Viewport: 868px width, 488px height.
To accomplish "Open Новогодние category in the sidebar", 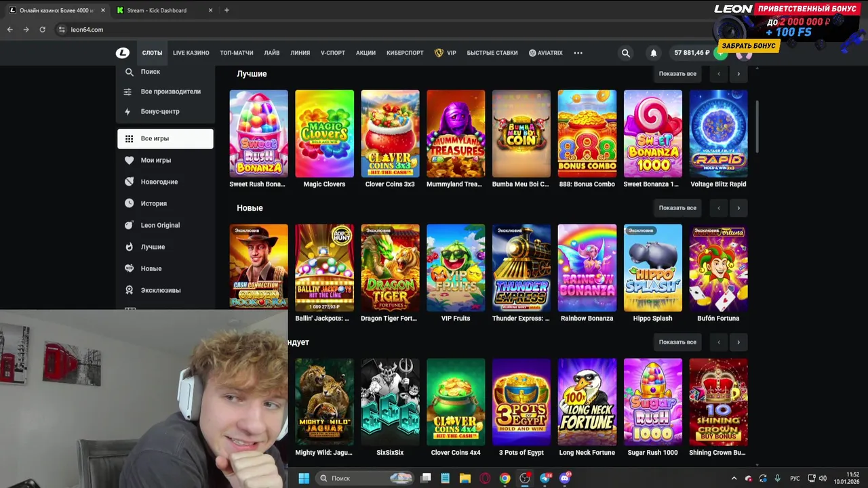I will 165,182.
